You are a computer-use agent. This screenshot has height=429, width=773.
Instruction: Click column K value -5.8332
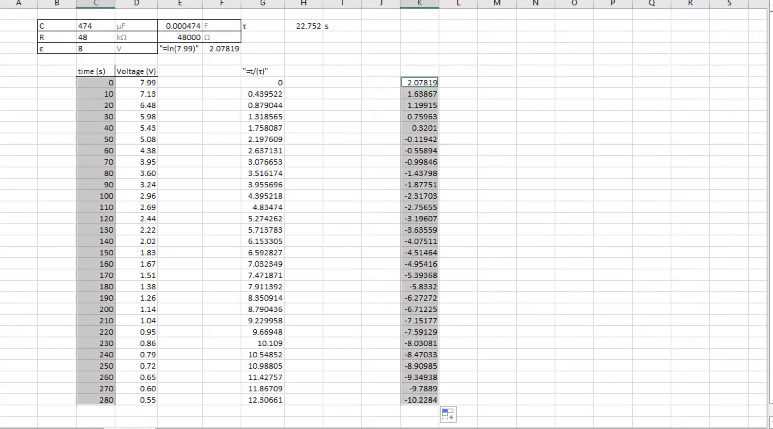420,286
